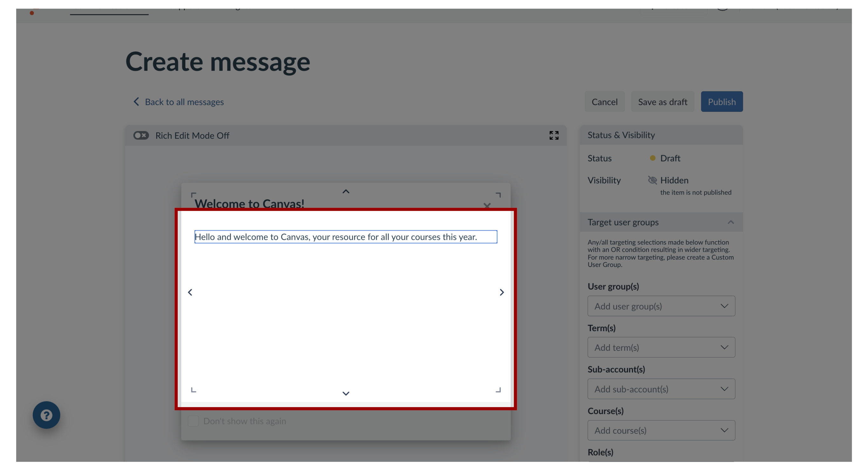Click Back to all messages link
Screen dimensions: 868x470
179,102
